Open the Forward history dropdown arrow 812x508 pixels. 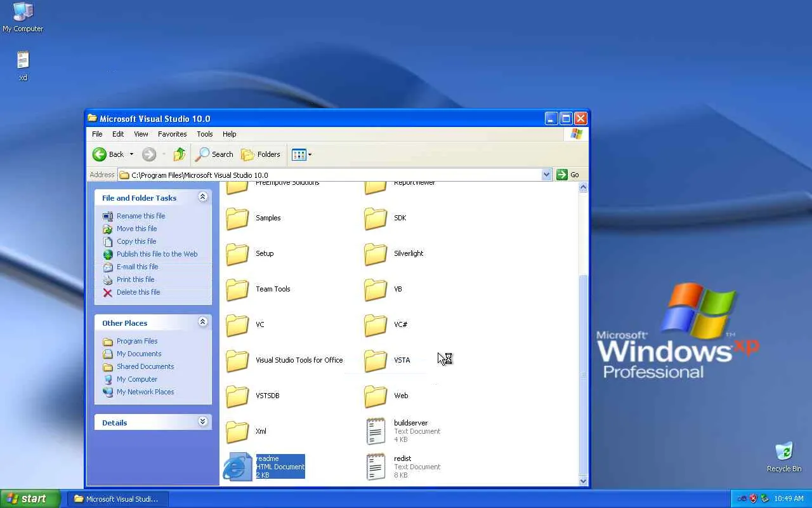pos(164,154)
